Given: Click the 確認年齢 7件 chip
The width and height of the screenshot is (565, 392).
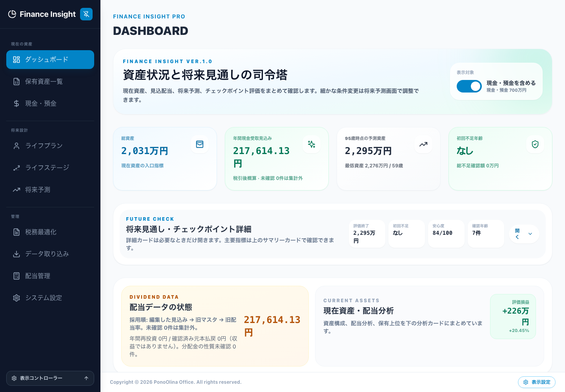Looking at the screenshot, I should click(486, 234).
